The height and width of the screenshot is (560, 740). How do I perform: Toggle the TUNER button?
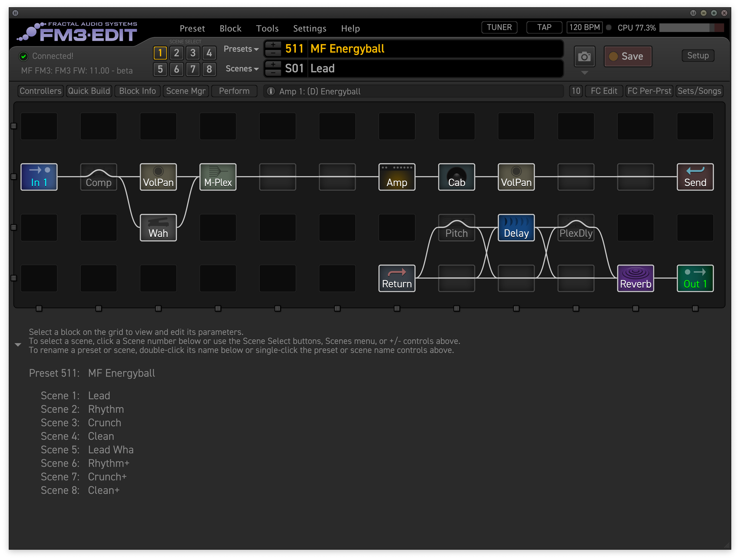(499, 27)
